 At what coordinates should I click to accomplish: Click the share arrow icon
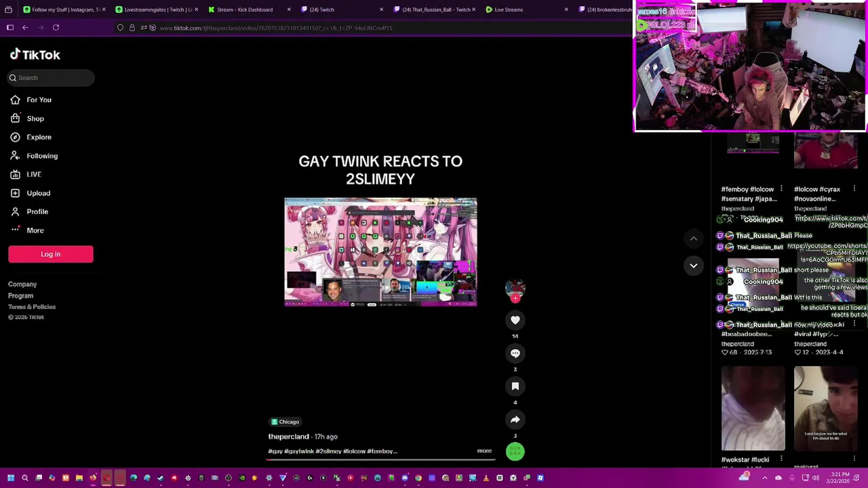pos(515,420)
